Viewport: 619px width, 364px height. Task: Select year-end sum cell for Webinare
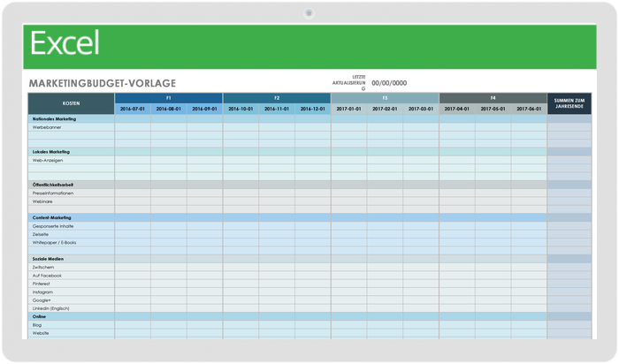(569, 201)
